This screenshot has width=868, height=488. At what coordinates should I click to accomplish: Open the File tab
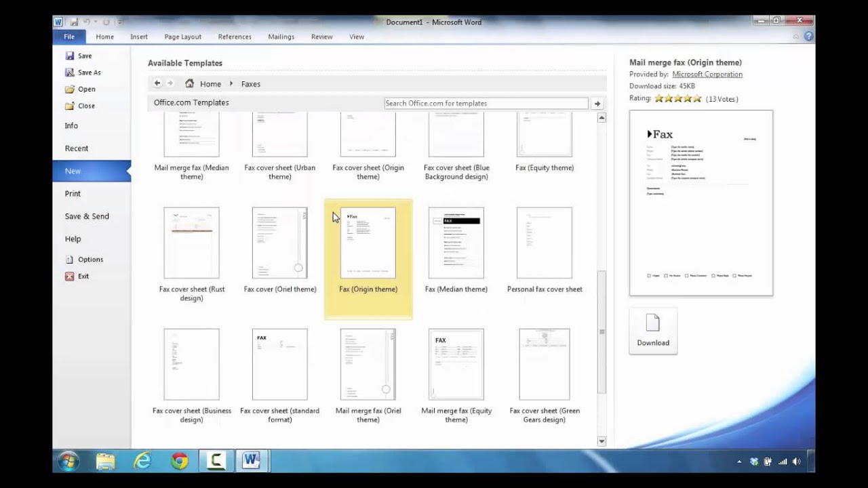point(69,37)
